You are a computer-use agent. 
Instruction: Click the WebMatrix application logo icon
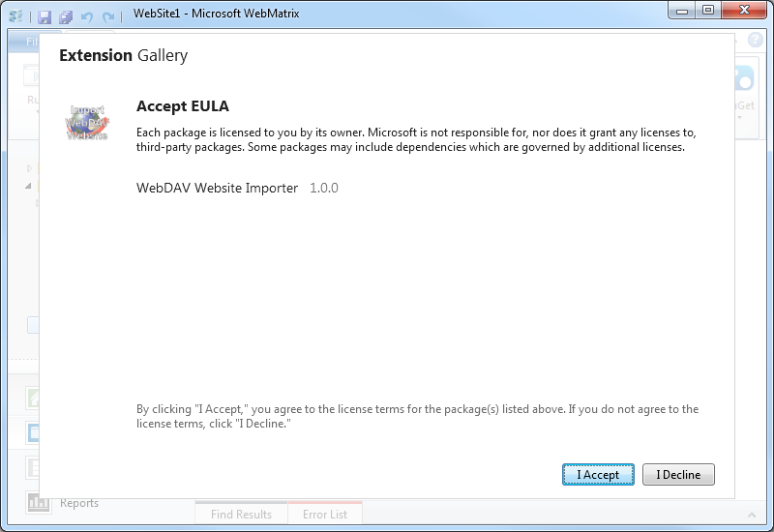pyautogui.click(x=16, y=16)
